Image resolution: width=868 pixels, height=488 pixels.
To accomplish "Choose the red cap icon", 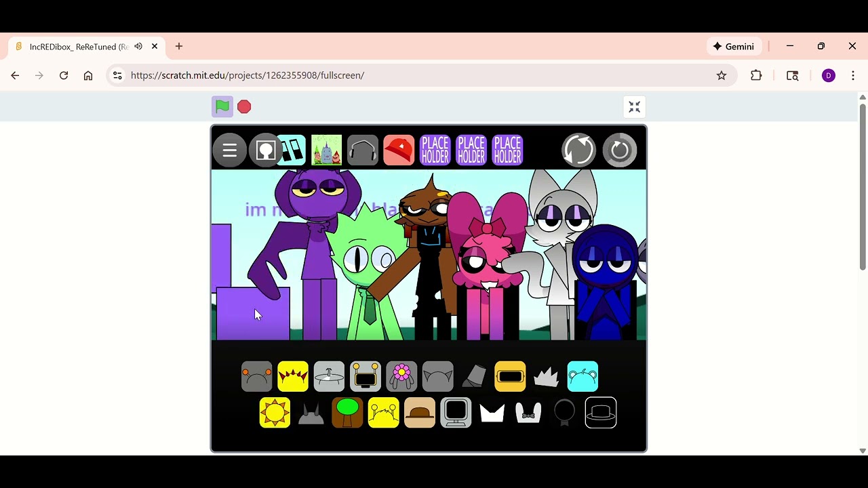I will (399, 150).
